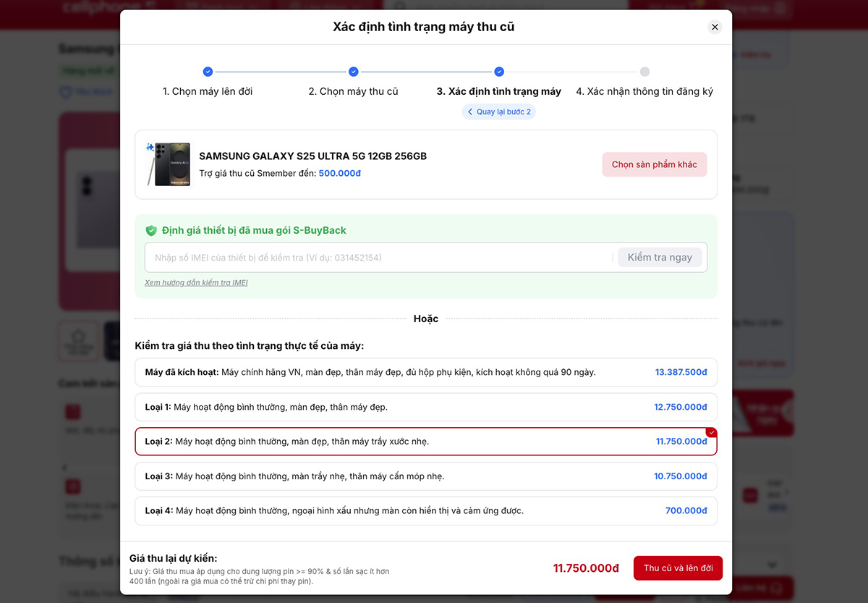Click the 500.000đ Smember subsidy amount

(340, 174)
